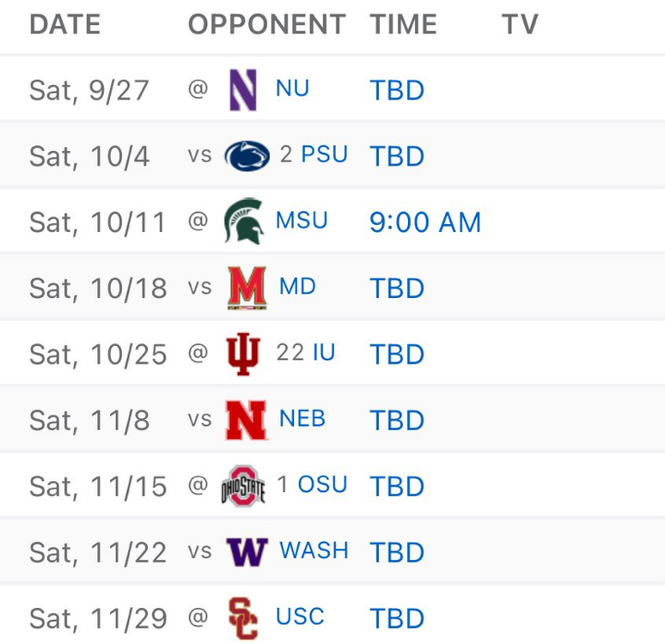This screenshot has width=665, height=644.
Task: Open the NEB team link
Action: point(302,419)
